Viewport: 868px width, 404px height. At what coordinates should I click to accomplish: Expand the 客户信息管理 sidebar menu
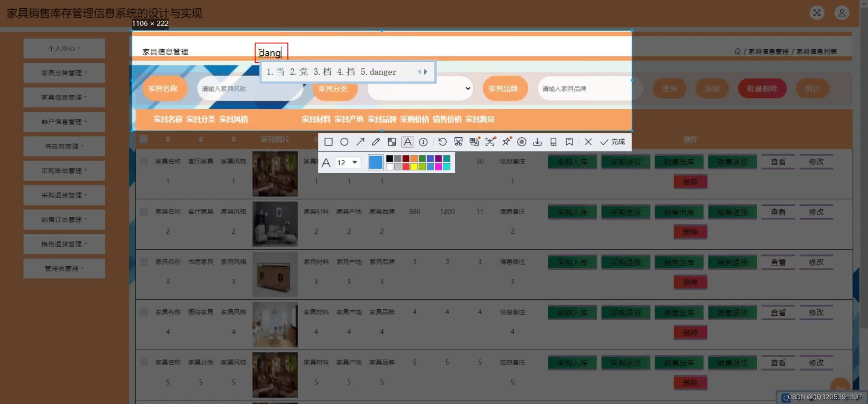(x=64, y=122)
